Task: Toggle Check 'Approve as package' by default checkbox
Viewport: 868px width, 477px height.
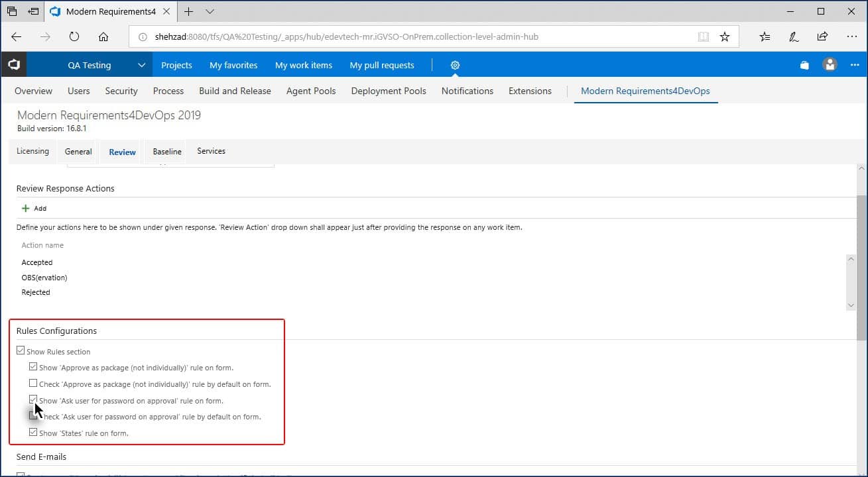Action: click(x=33, y=383)
